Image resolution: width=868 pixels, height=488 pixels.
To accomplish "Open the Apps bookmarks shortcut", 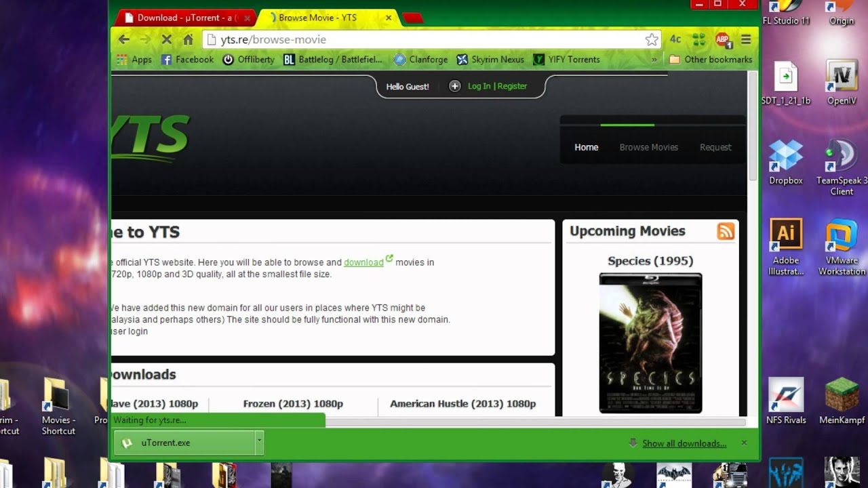I will pos(134,60).
